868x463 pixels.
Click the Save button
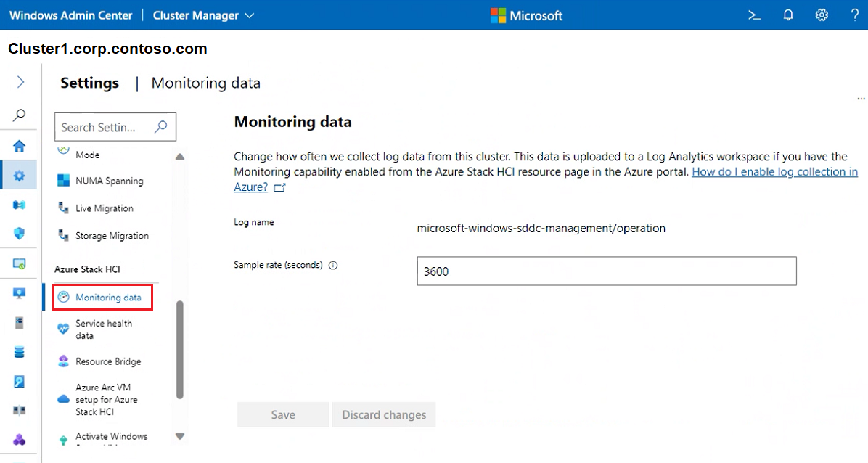point(283,415)
